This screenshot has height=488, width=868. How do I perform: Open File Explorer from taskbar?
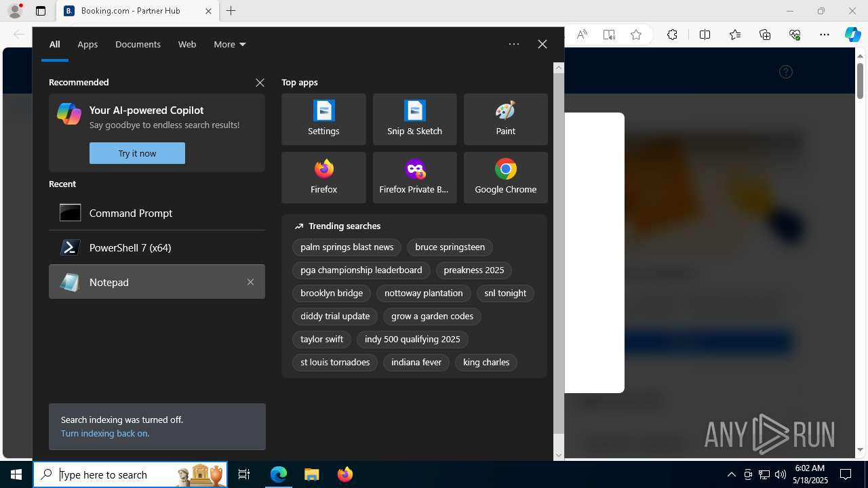point(311,474)
